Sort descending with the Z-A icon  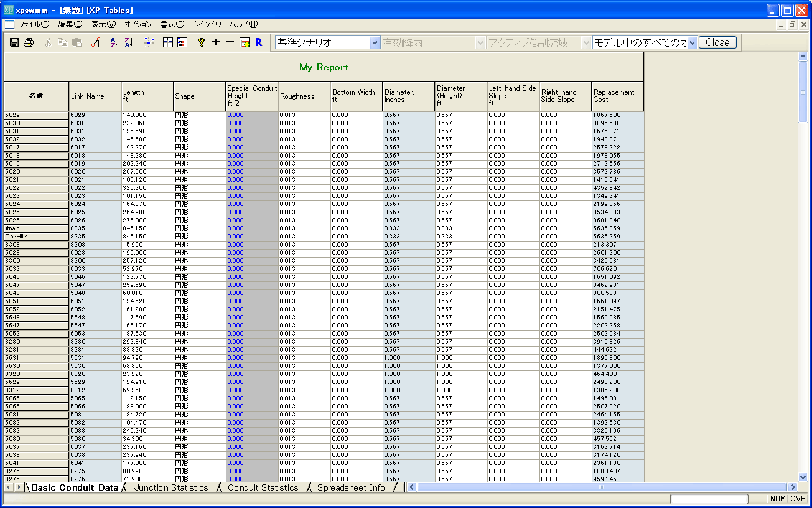coord(129,42)
